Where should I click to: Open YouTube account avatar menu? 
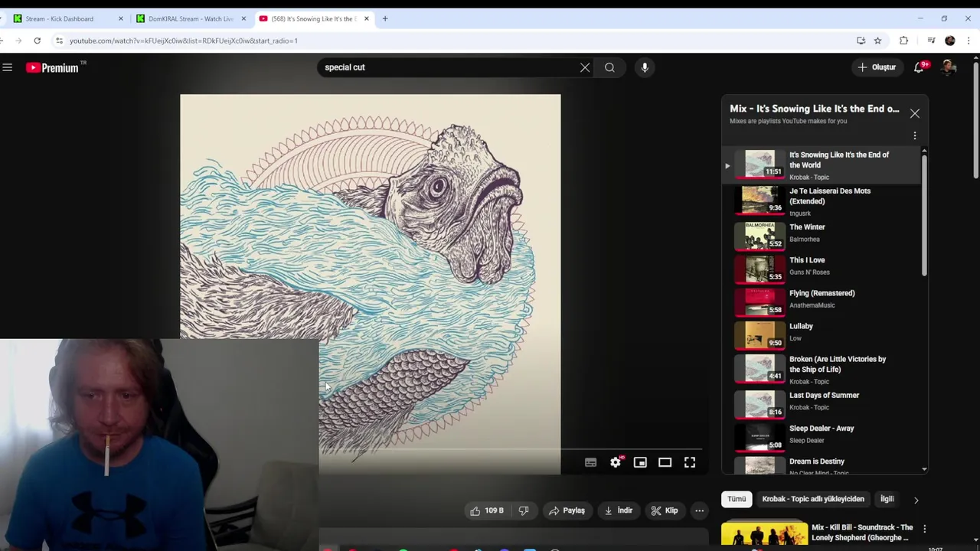coord(949,67)
